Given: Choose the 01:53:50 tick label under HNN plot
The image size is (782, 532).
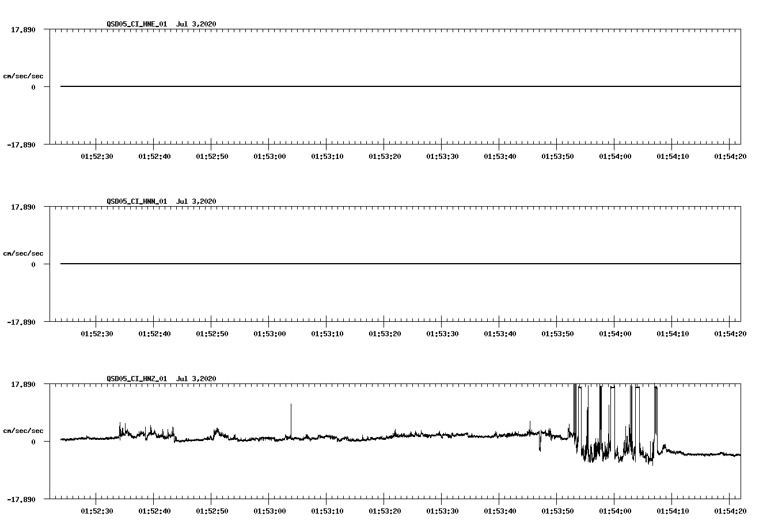Looking at the screenshot, I should tap(557, 333).
